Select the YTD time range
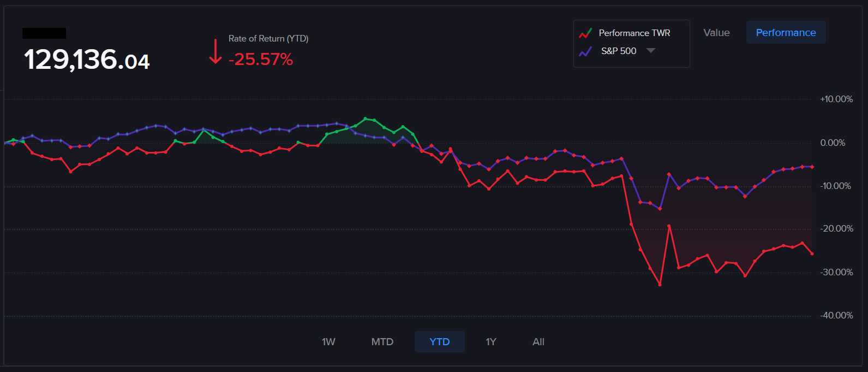 439,342
